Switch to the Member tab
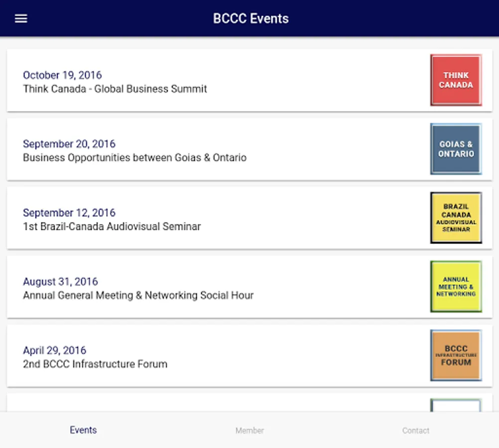The image size is (499, 448). (x=249, y=430)
